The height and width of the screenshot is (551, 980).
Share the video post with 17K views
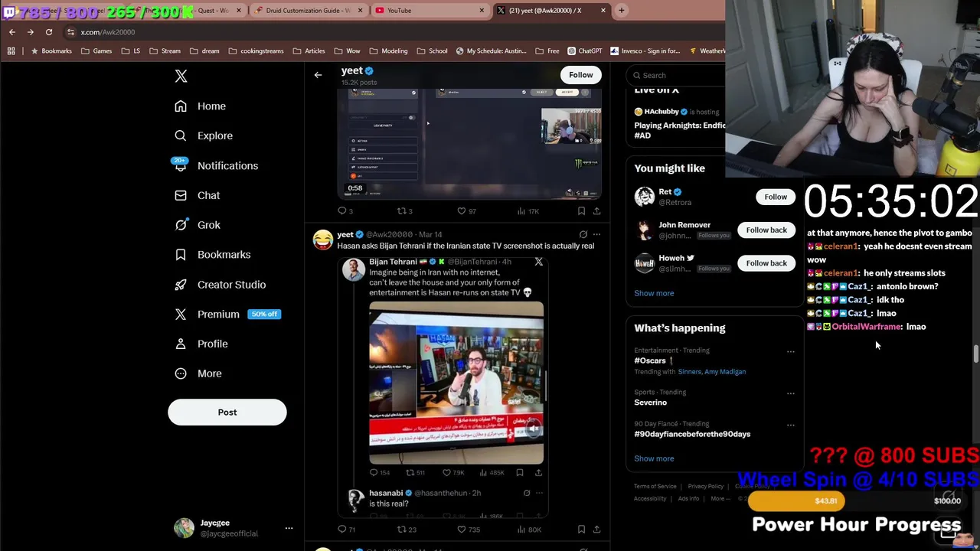(596, 211)
